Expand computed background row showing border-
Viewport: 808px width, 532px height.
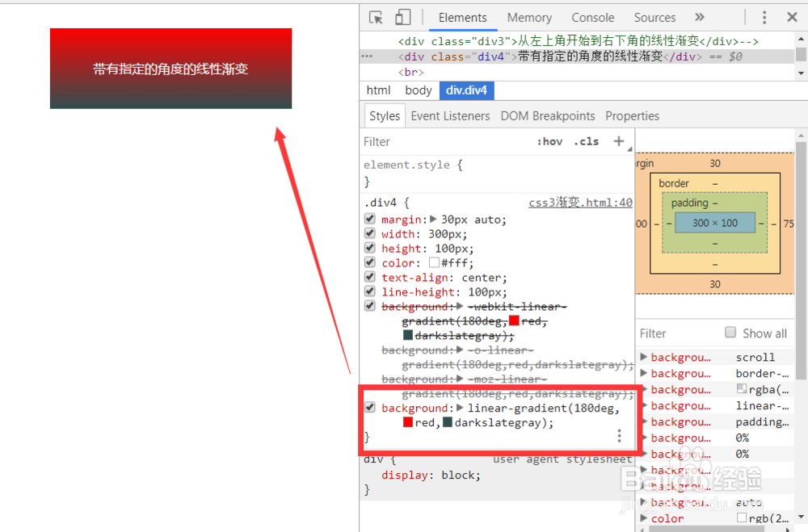(644, 373)
